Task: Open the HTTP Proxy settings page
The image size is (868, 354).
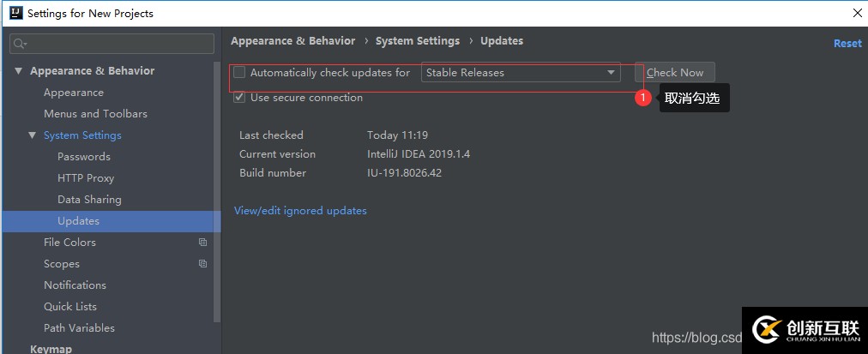Action: coord(86,178)
